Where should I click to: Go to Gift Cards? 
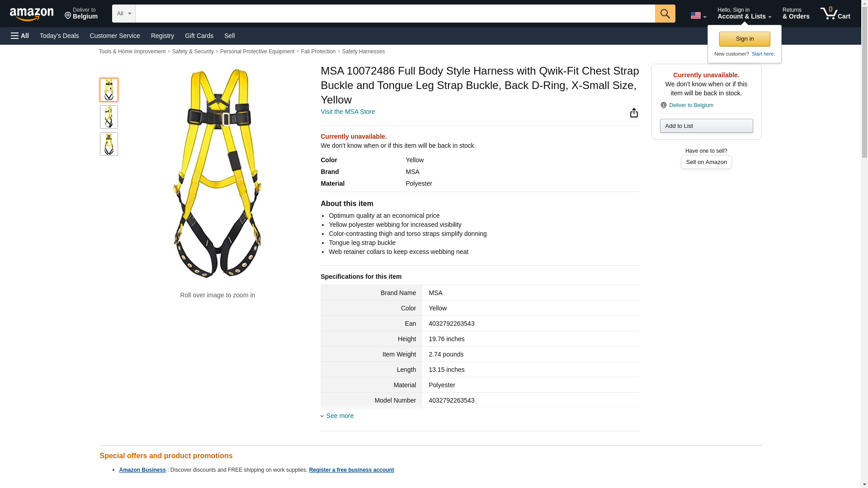click(199, 36)
